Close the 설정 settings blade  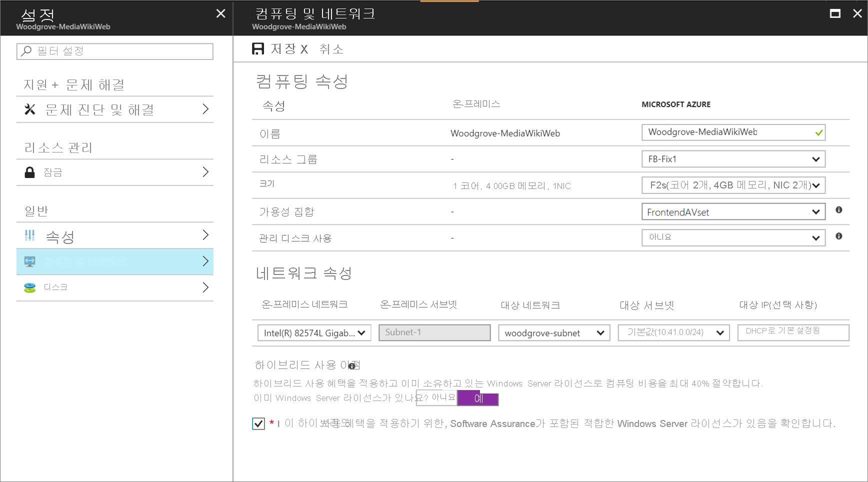pyautogui.click(x=220, y=13)
